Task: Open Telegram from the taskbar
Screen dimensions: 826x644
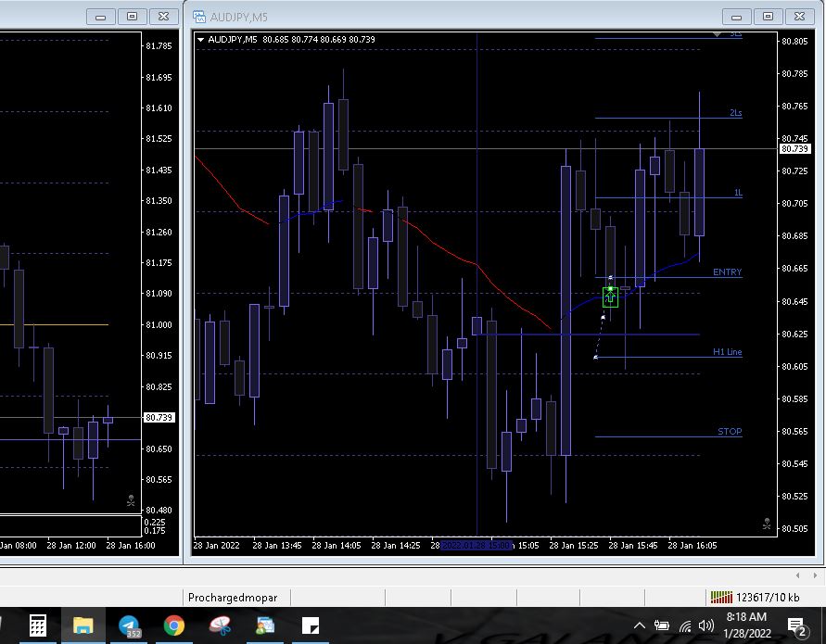Action: click(130, 625)
